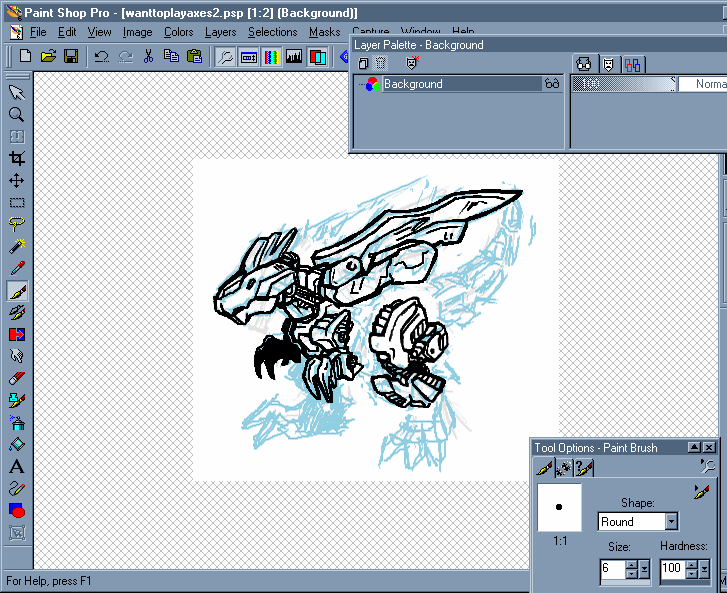The height and width of the screenshot is (593, 727).
Task: Open the Normal blend mode dropdown
Action: [702, 84]
